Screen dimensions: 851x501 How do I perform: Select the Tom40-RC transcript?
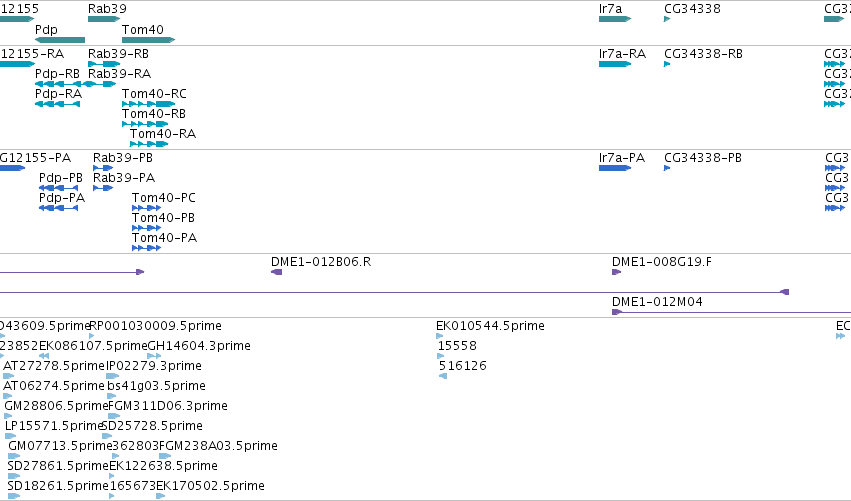[148, 104]
